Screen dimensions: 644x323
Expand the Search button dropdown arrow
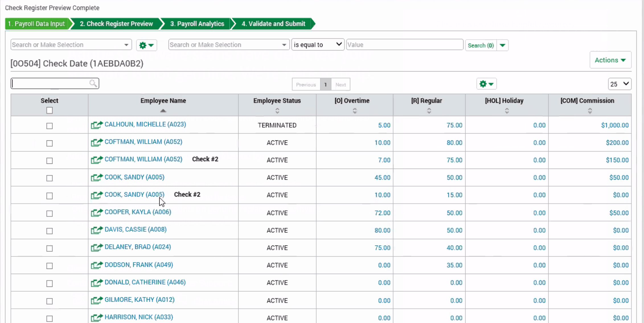503,45
